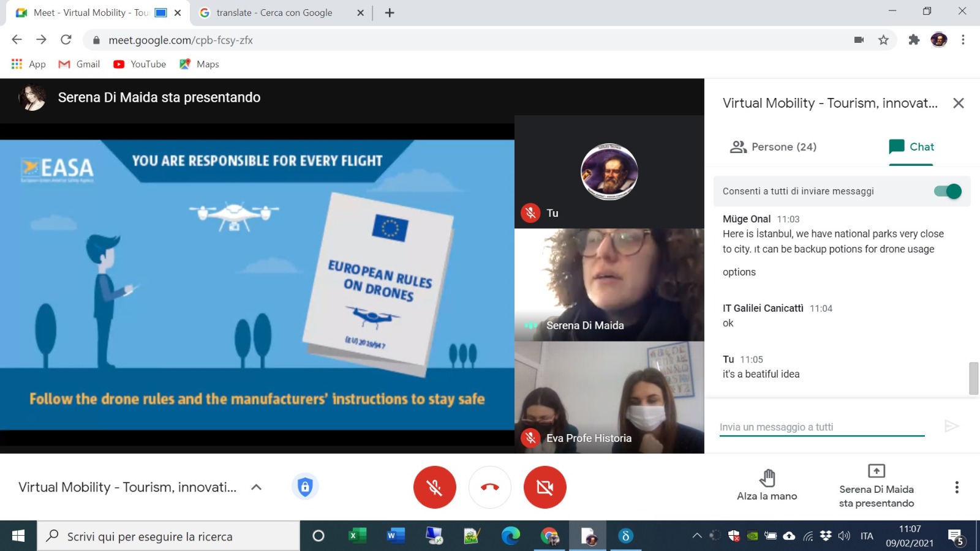Open more options three-dot menu in Meet

[957, 487]
